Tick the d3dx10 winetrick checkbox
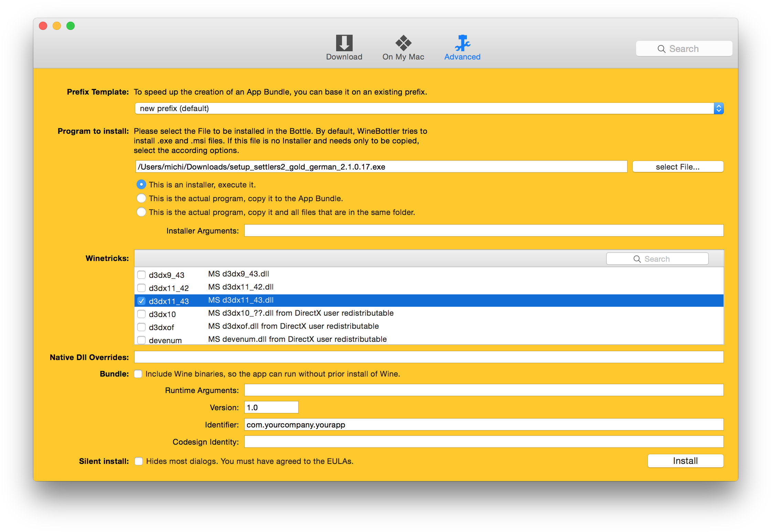The image size is (771, 532). [x=141, y=314]
